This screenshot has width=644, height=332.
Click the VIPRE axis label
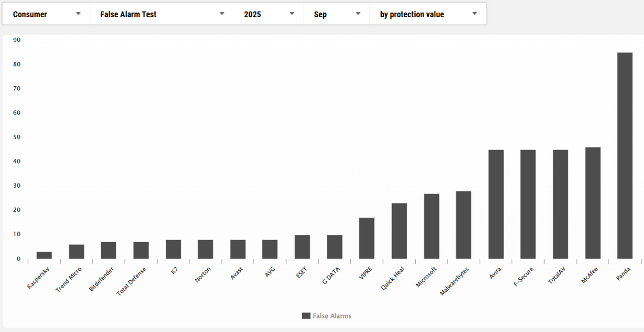tap(366, 273)
